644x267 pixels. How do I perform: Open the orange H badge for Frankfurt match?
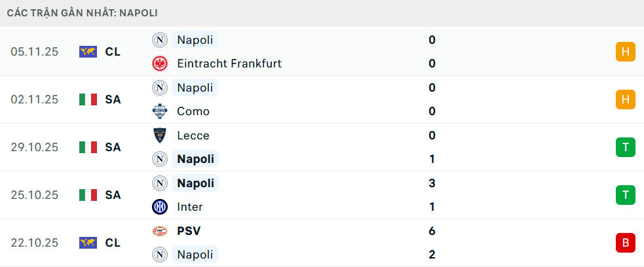click(x=626, y=52)
